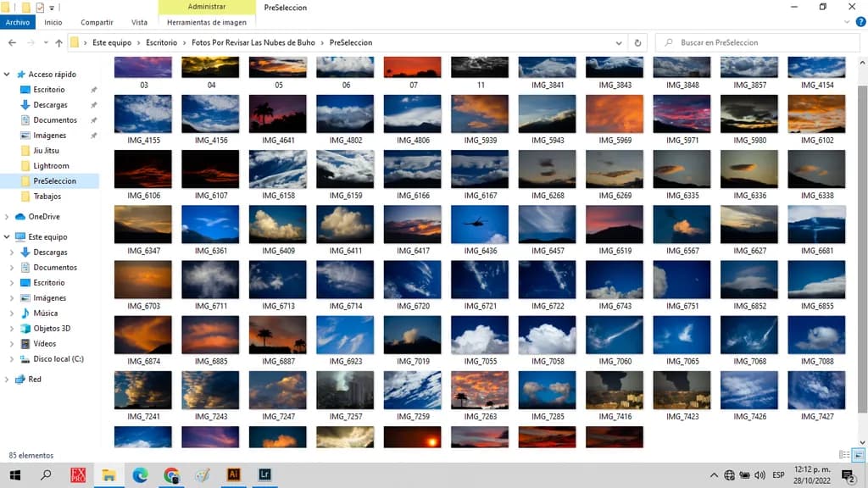Open Windows Start menu
This screenshot has width=868, height=488.
(15, 474)
